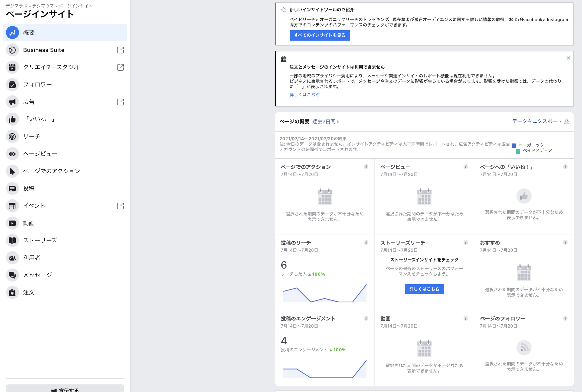Open Business Suite external link icon
582x392 pixels.
point(120,50)
